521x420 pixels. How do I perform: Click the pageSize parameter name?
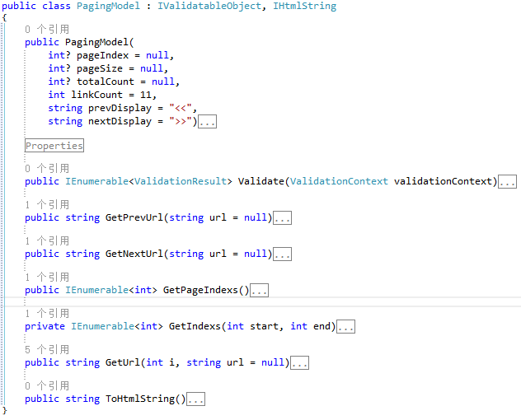pyautogui.click(x=100, y=68)
